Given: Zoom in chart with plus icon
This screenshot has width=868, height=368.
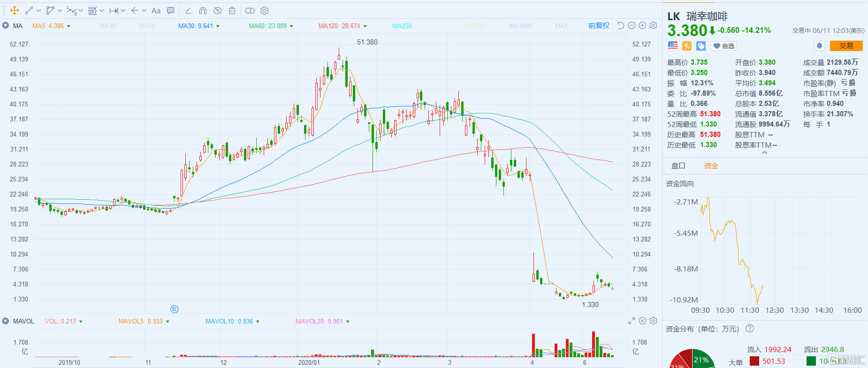Looking at the screenshot, I should pos(642,26).
